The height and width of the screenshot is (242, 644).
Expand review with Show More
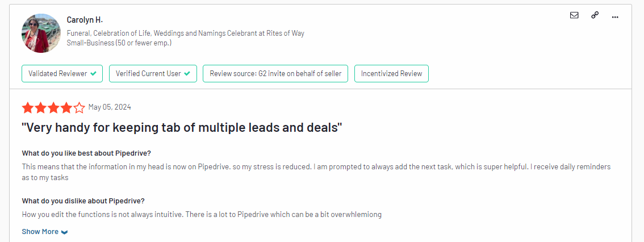coord(40,232)
